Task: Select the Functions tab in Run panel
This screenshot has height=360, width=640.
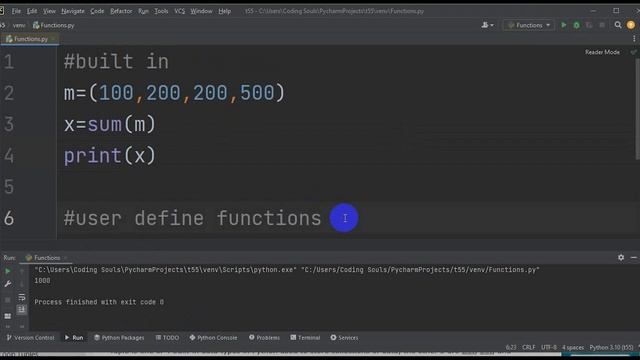Action: 45,258
